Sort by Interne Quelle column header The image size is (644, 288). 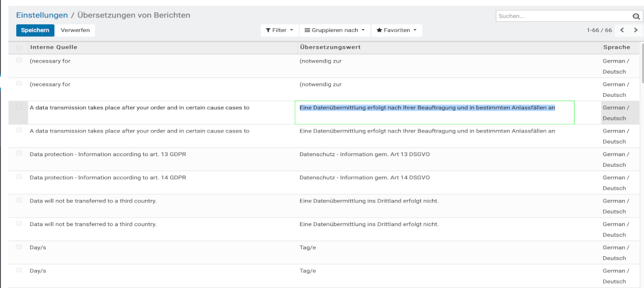[53, 47]
